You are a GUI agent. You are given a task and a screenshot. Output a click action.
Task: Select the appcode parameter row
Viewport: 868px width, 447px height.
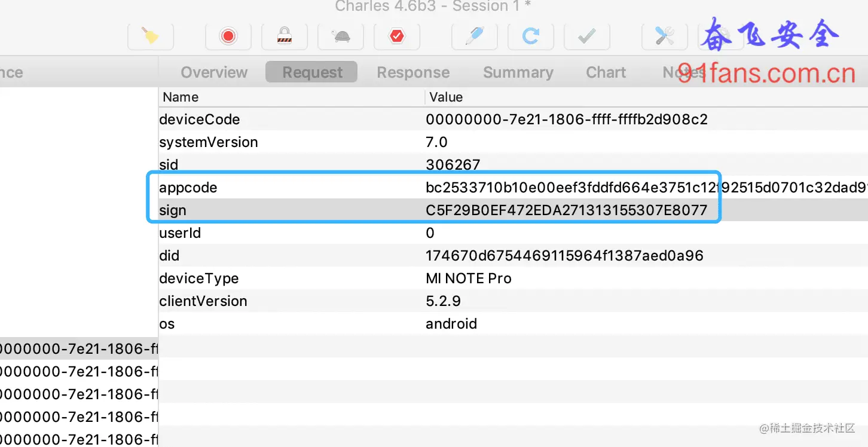pyautogui.click(x=514, y=188)
